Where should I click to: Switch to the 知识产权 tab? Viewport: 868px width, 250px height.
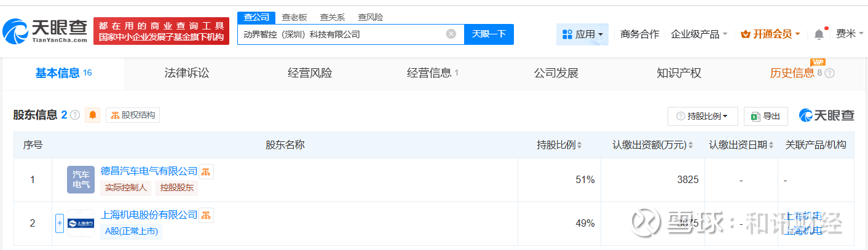coord(679,73)
